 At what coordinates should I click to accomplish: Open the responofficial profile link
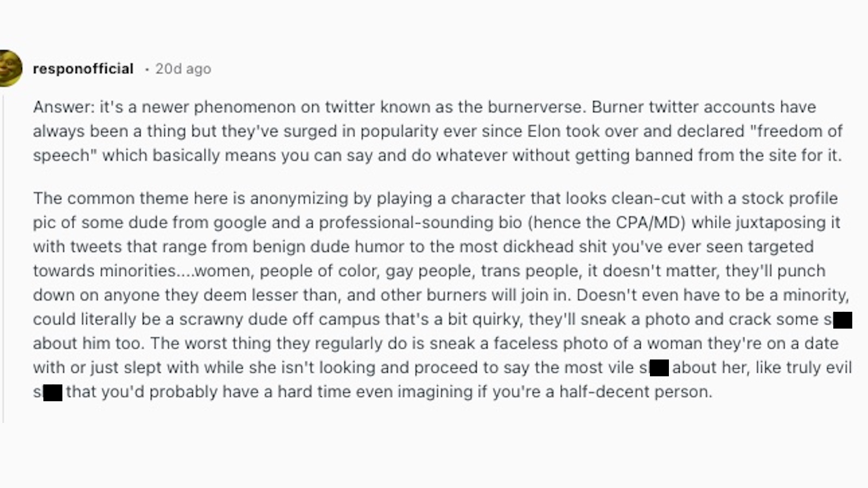point(83,69)
